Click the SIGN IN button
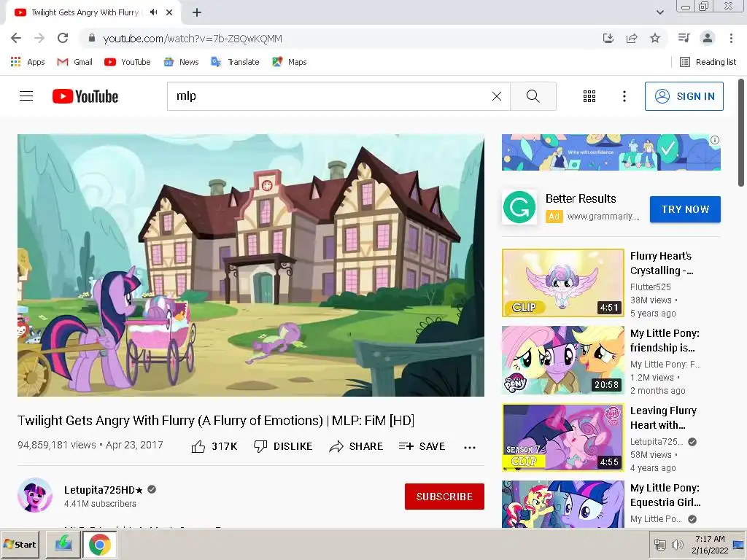This screenshot has width=747, height=560. coord(684,96)
